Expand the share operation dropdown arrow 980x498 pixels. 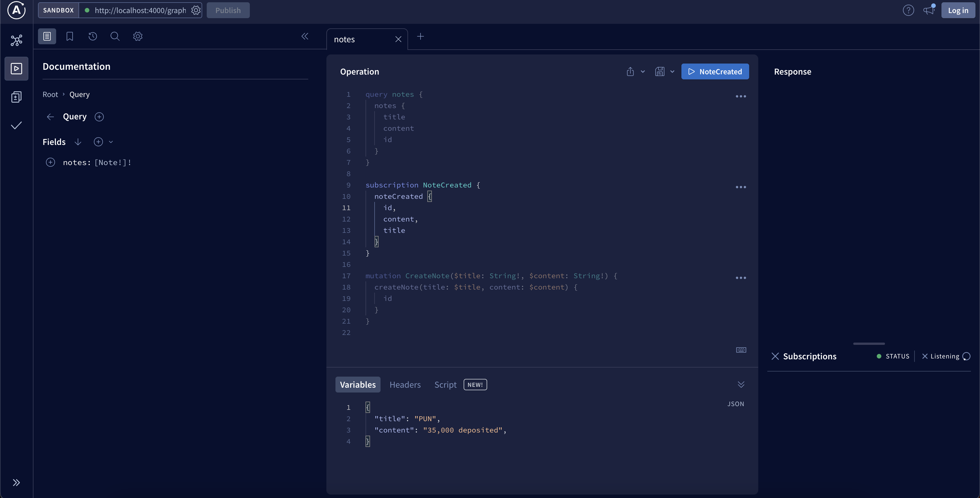643,71
